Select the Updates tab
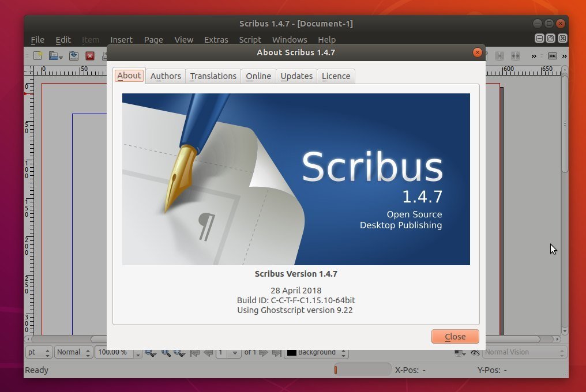The width and height of the screenshot is (586, 392). (296, 76)
